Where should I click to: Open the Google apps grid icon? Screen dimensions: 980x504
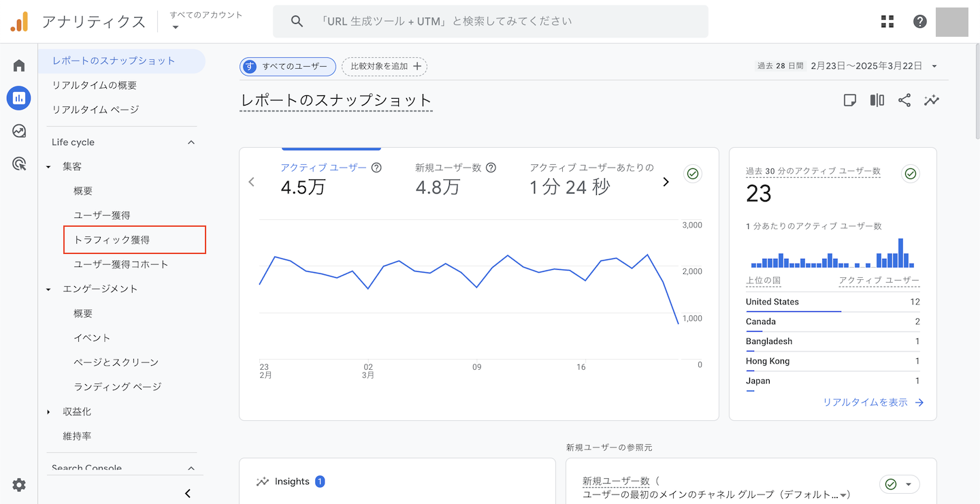pyautogui.click(x=887, y=21)
